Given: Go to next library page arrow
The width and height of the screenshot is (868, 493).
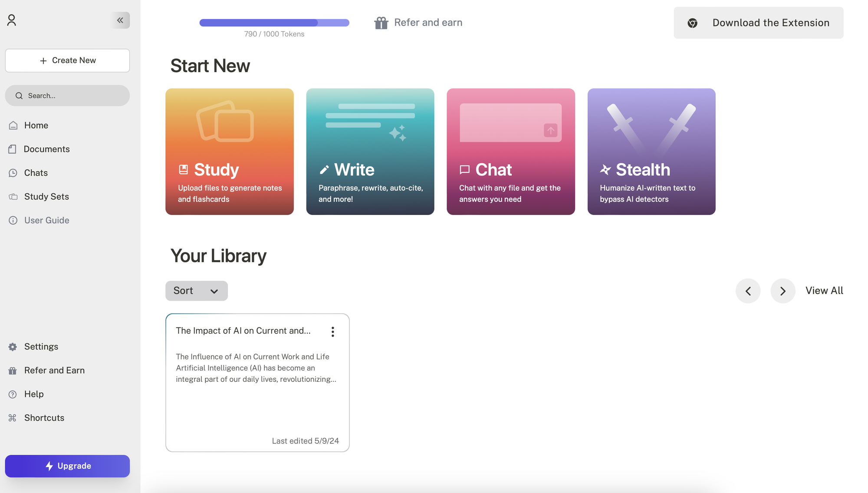Looking at the screenshot, I should (x=783, y=291).
